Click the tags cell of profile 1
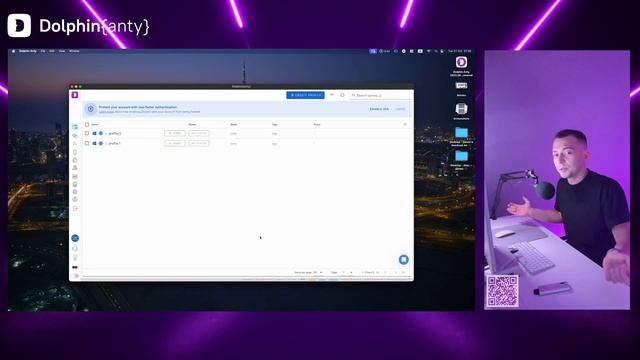 (x=275, y=144)
